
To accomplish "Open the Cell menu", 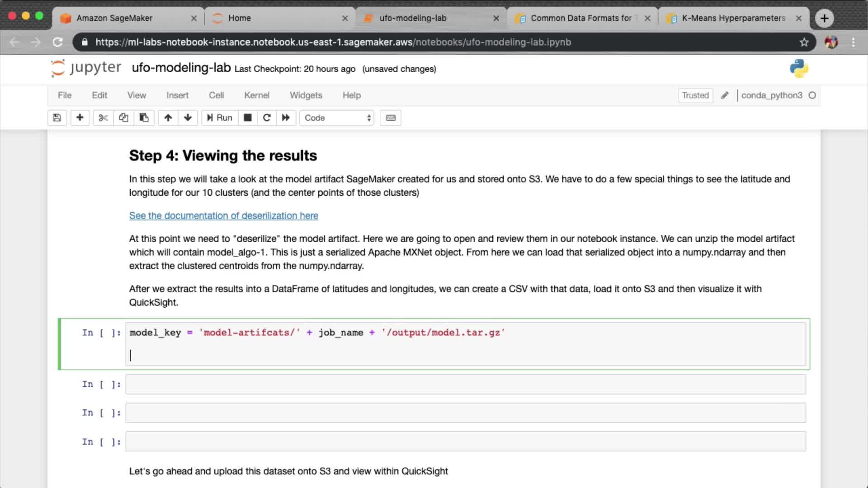I will point(216,95).
